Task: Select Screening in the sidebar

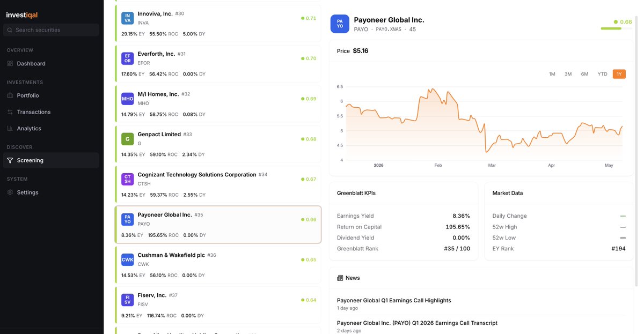Action: (x=51, y=160)
